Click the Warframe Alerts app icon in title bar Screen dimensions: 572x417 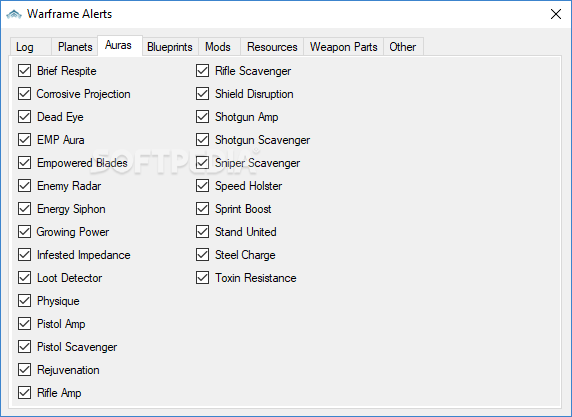point(14,14)
